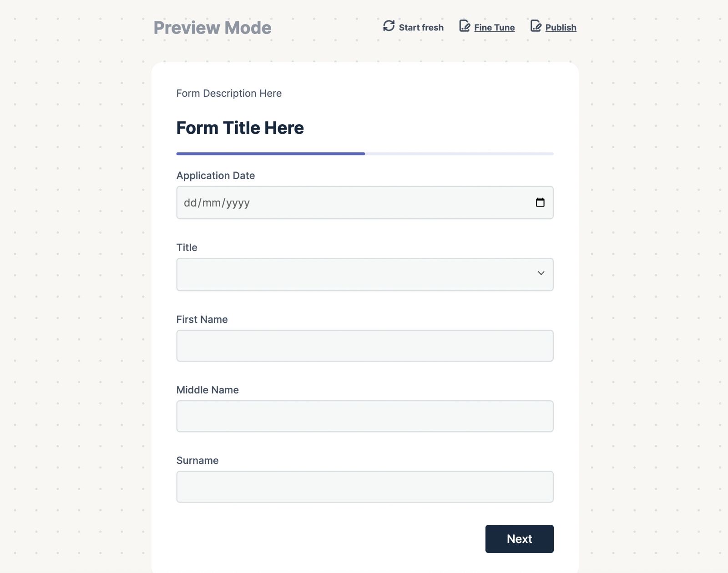Click the dd/mm/yyyy date placeholder
728x573 pixels.
(x=217, y=203)
